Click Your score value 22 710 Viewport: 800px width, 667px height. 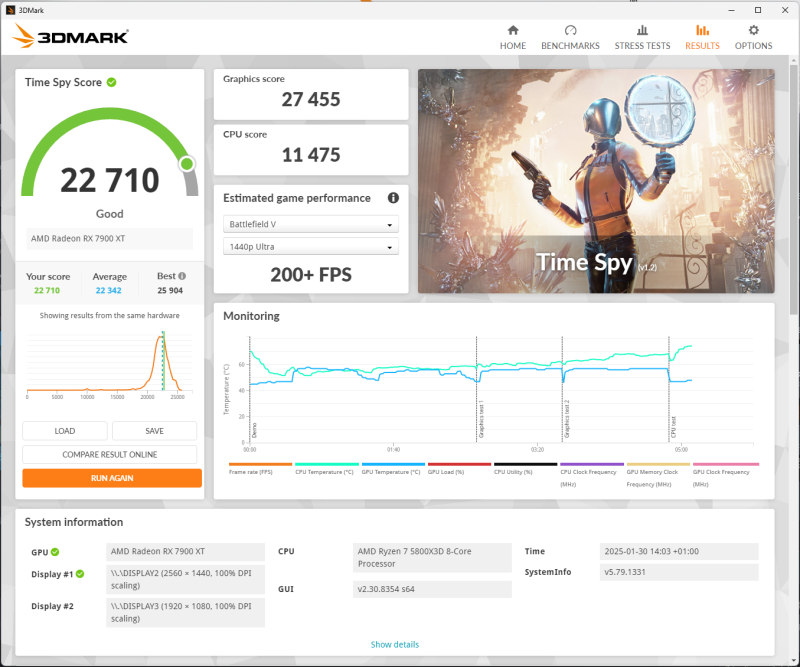coord(47,290)
